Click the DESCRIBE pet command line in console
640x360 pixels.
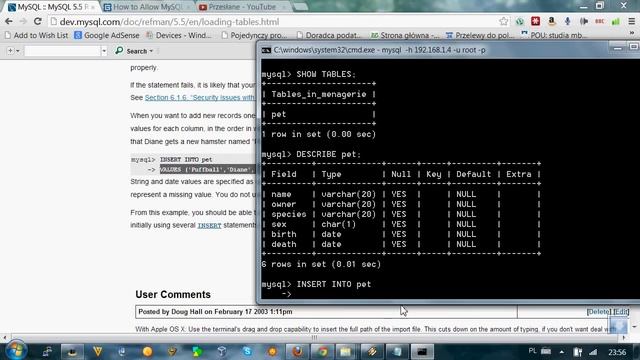[x=311, y=154]
